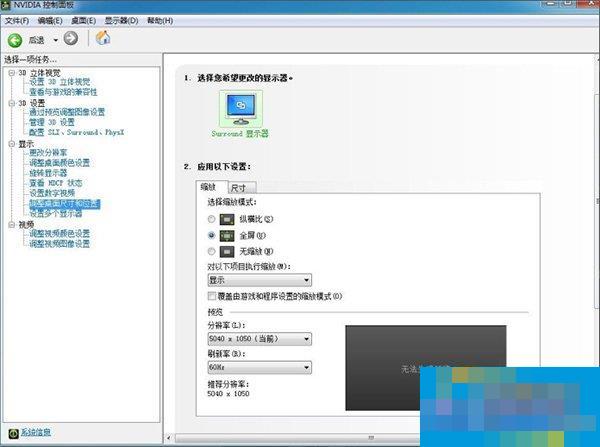Open 调整桌面颜色设置 task
The image size is (600, 447).
(x=60, y=163)
